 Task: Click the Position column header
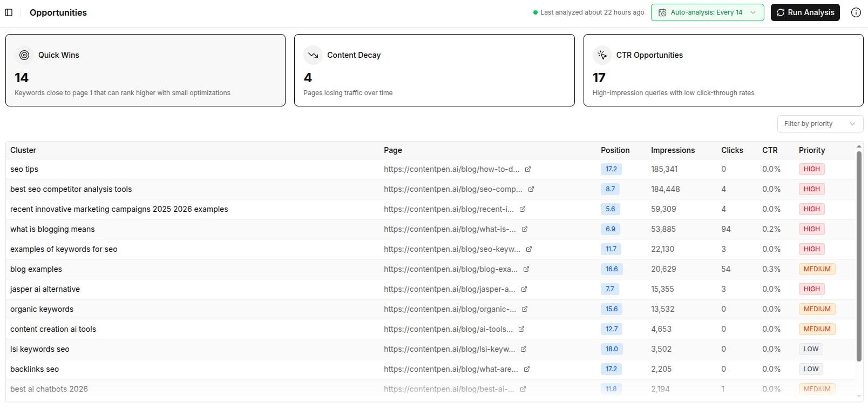[615, 150]
